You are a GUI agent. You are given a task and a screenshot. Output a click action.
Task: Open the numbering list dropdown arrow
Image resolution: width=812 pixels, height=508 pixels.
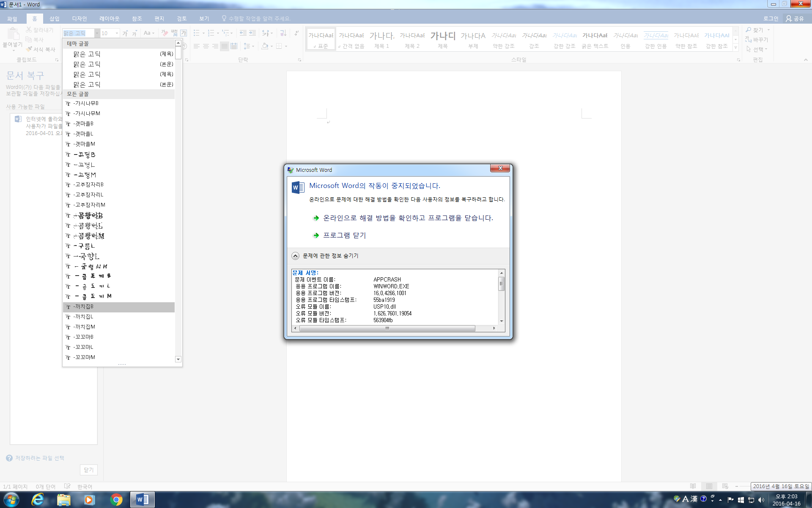pos(218,33)
